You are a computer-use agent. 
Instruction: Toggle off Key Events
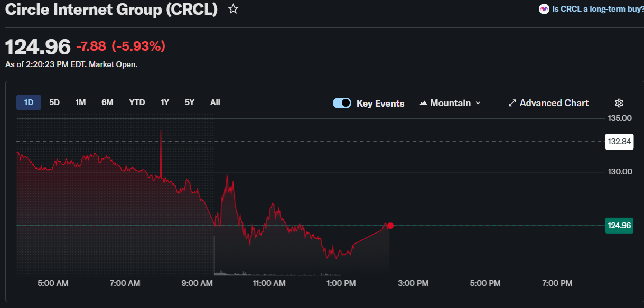342,103
